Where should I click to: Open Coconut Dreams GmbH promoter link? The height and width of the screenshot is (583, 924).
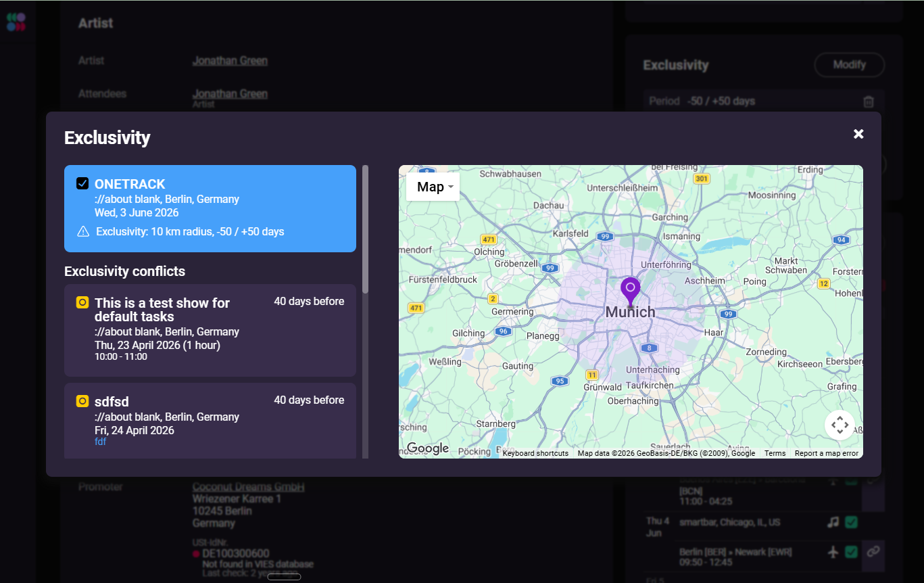248,487
